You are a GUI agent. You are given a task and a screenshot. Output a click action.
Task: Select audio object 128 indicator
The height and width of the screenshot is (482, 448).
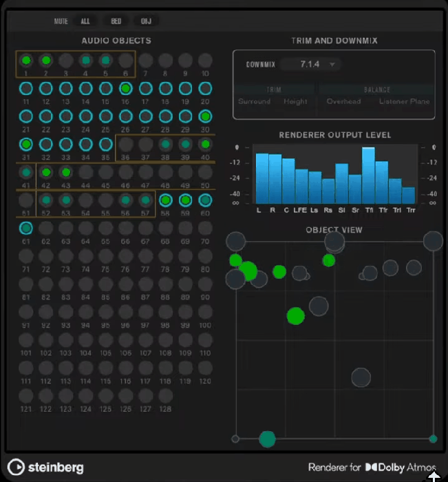(165, 396)
